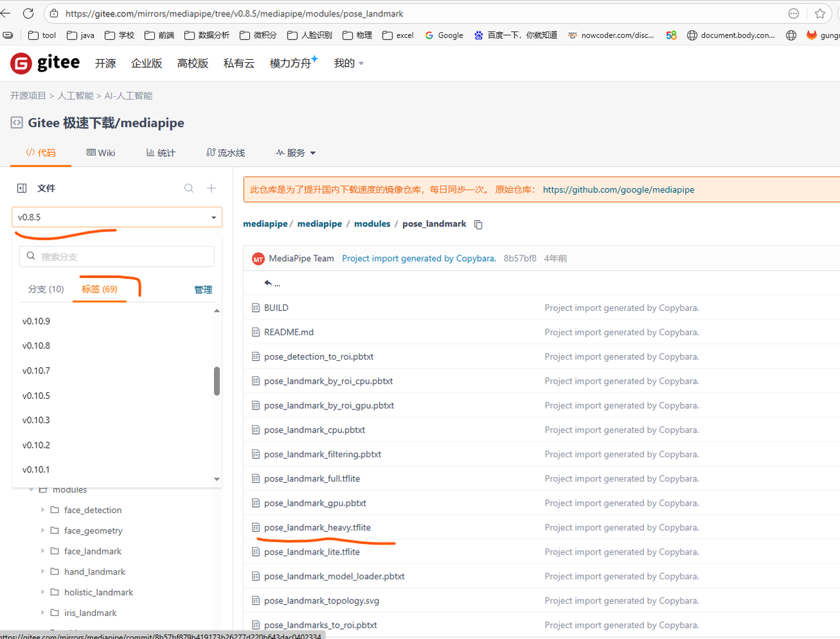Click the 管理 link in the branch popup

click(203, 290)
